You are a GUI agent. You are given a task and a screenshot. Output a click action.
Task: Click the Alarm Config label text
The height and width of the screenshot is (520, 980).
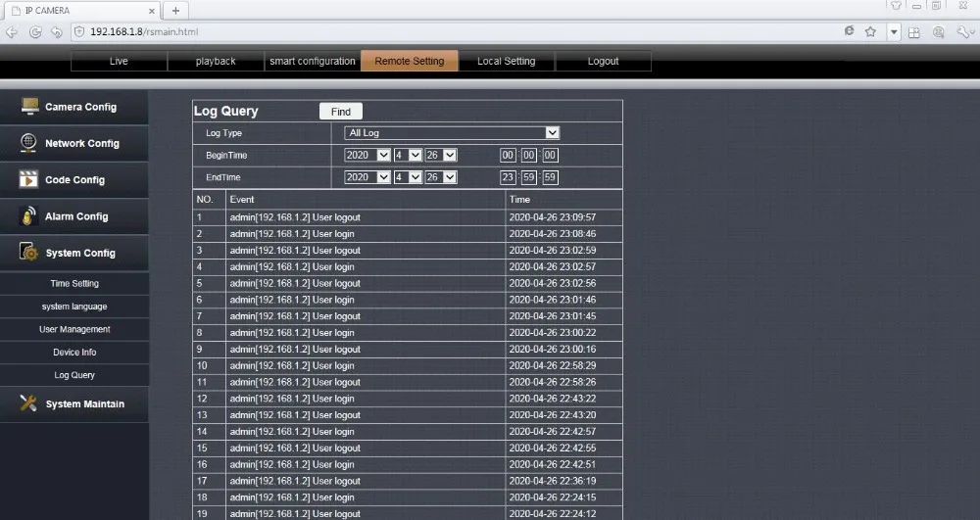76,216
